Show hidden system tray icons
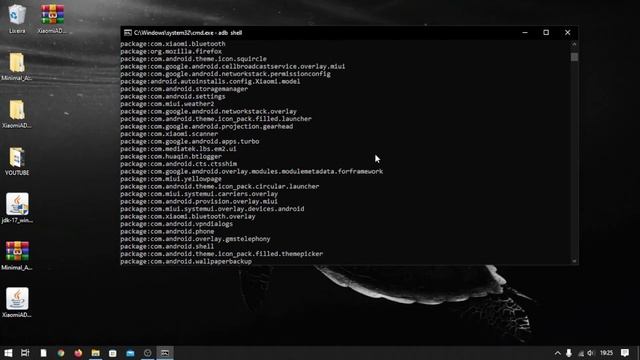 click(x=558, y=353)
